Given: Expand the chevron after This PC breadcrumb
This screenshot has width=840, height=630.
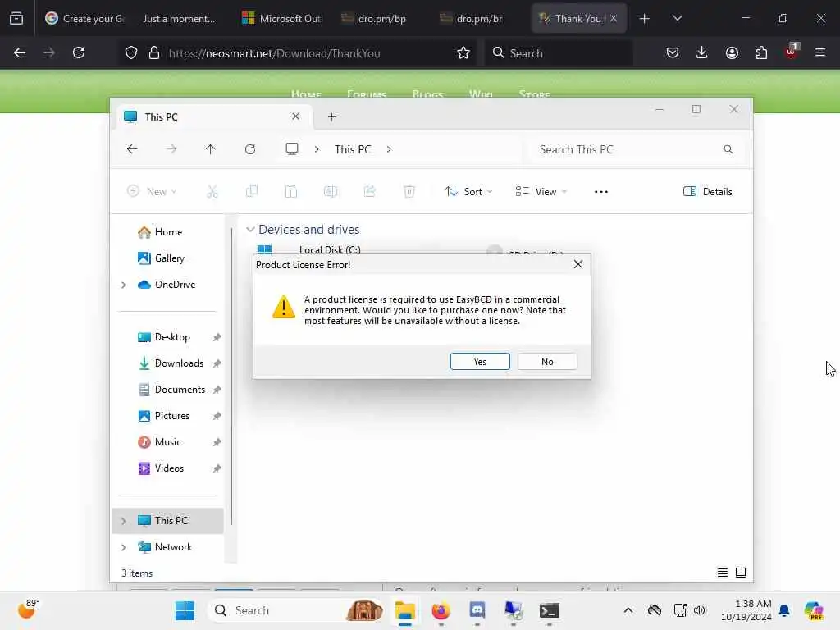Looking at the screenshot, I should [389, 149].
